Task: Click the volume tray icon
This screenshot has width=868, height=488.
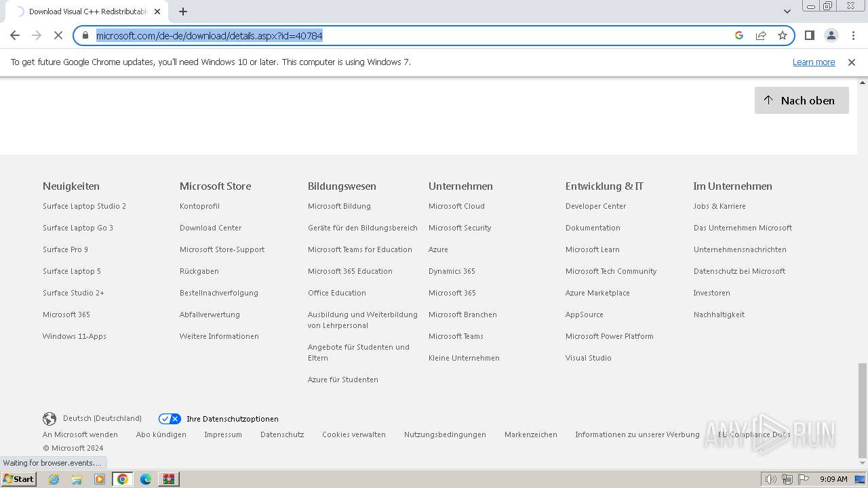Action: 771,479
